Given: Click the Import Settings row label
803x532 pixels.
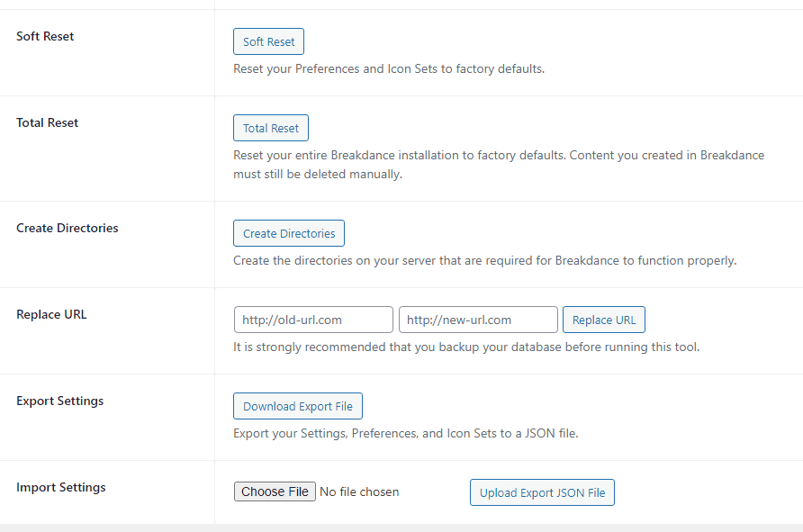Looking at the screenshot, I should 60,487.
